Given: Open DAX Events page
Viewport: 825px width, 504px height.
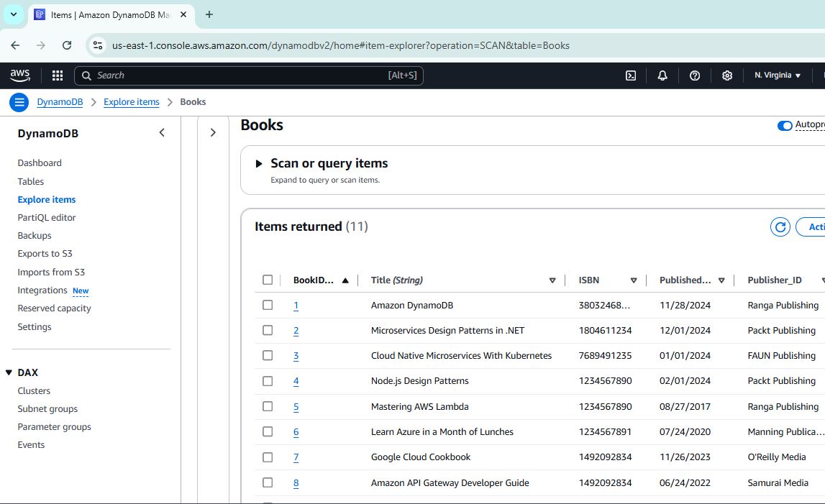Looking at the screenshot, I should (x=31, y=445).
